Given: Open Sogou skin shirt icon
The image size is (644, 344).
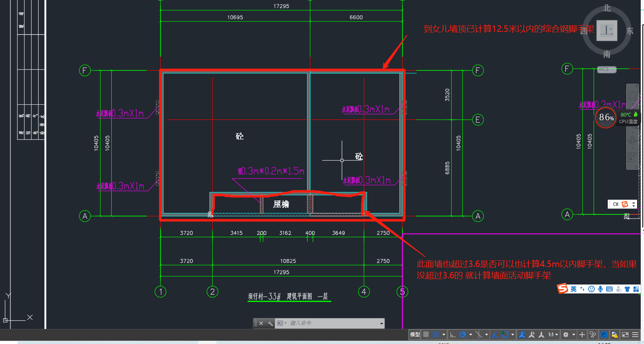Looking at the screenshot, I should click(x=627, y=289).
